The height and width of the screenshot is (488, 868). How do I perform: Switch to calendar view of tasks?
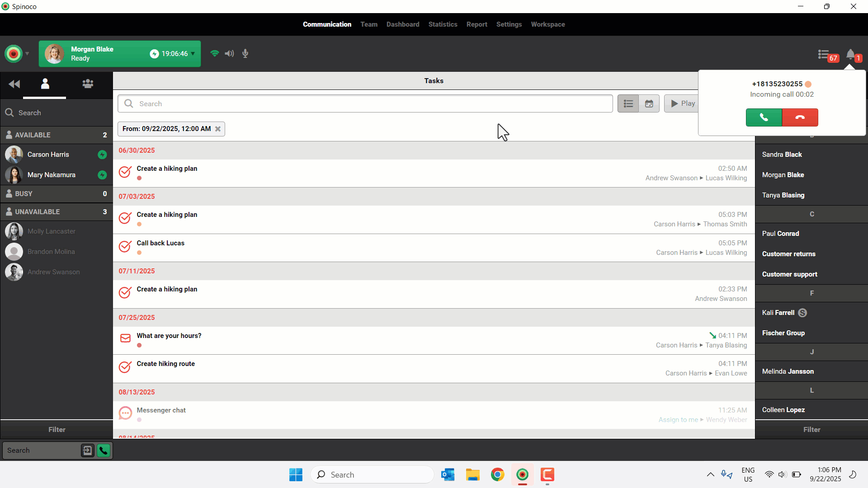(x=649, y=104)
